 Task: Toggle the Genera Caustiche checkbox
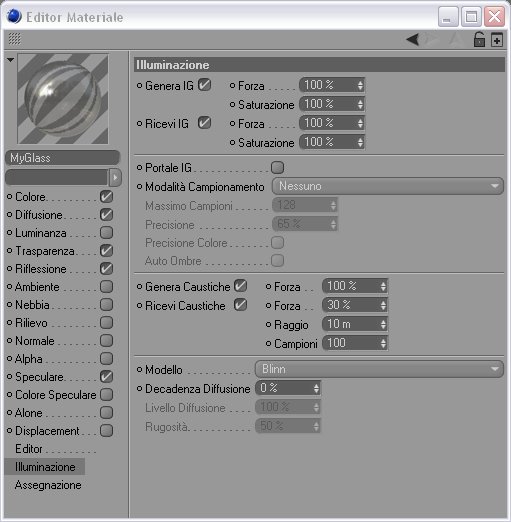click(x=240, y=286)
